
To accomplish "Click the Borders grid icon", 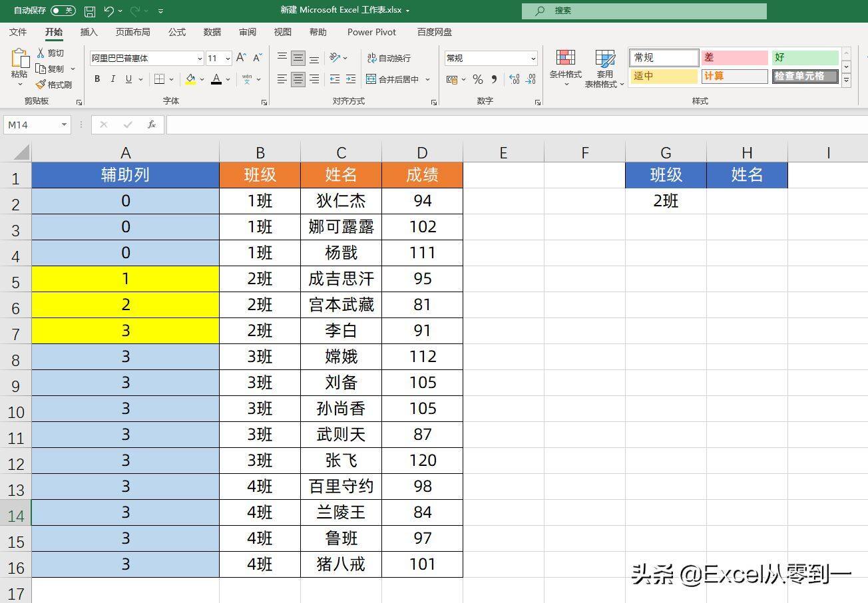I will pyautogui.click(x=159, y=79).
